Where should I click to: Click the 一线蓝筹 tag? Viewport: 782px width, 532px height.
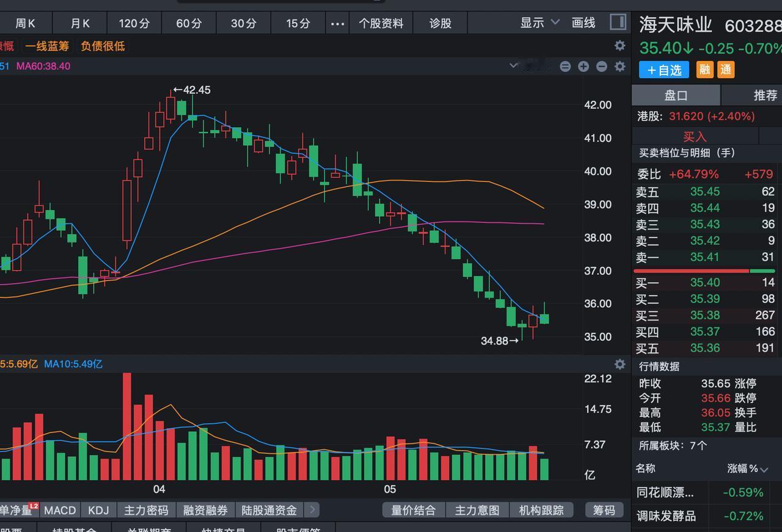[x=47, y=46]
